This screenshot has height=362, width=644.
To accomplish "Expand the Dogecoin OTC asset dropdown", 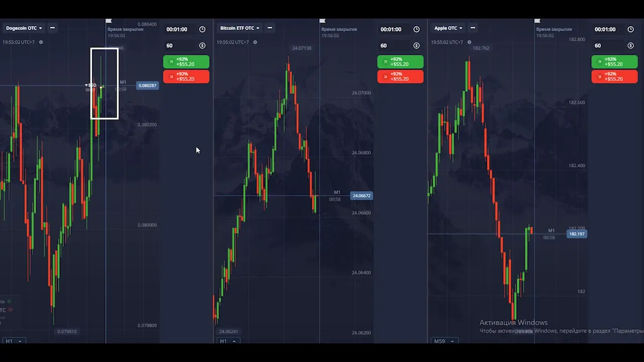I will click(x=24, y=28).
